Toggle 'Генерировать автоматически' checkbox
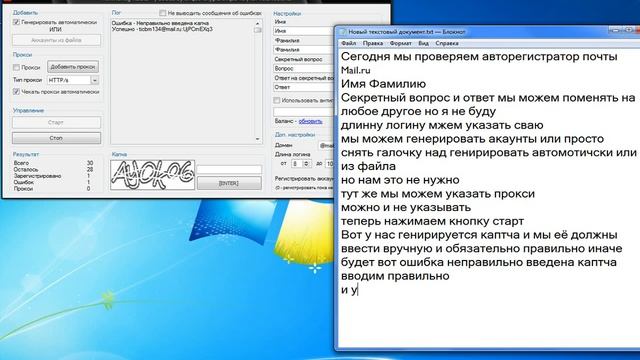Image resolution: width=640 pixels, height=360 pixels. point(16,22)
